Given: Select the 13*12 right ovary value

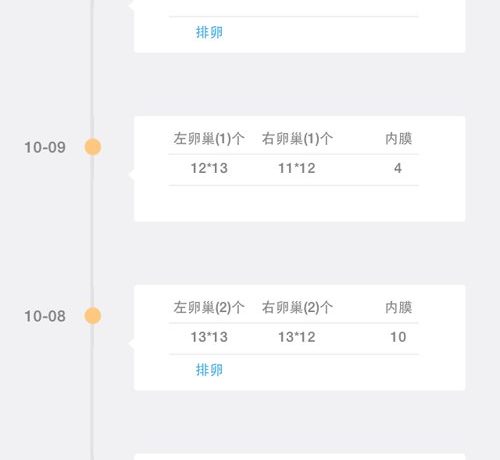Looking at the screenshot, I should point(297,337).
